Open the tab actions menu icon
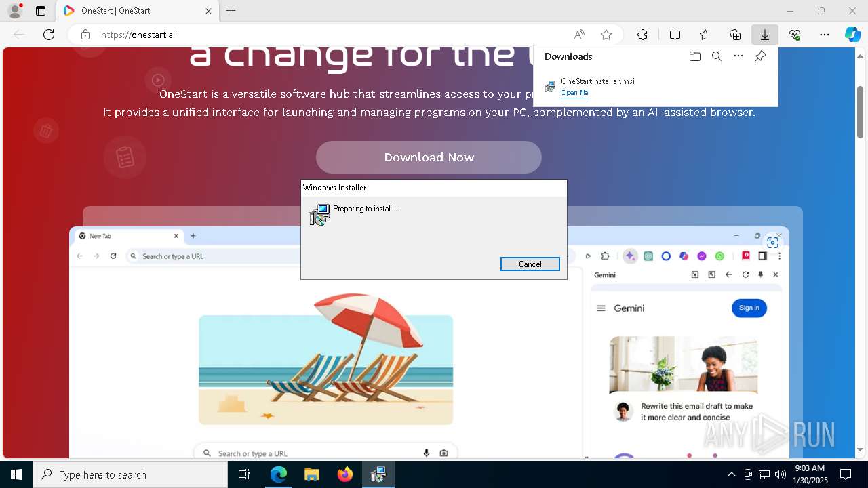This screenshot has height=488, width=868. pos(41,11)
